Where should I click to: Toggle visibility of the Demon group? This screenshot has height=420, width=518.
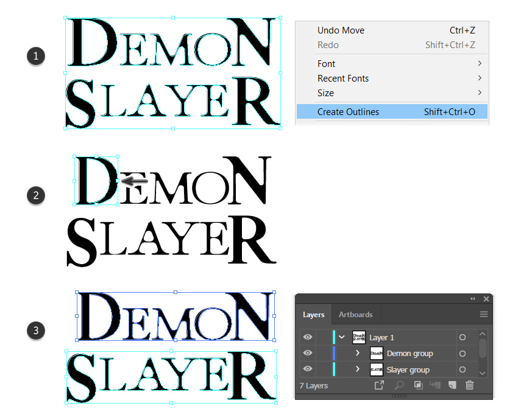[x=308, y=352]
